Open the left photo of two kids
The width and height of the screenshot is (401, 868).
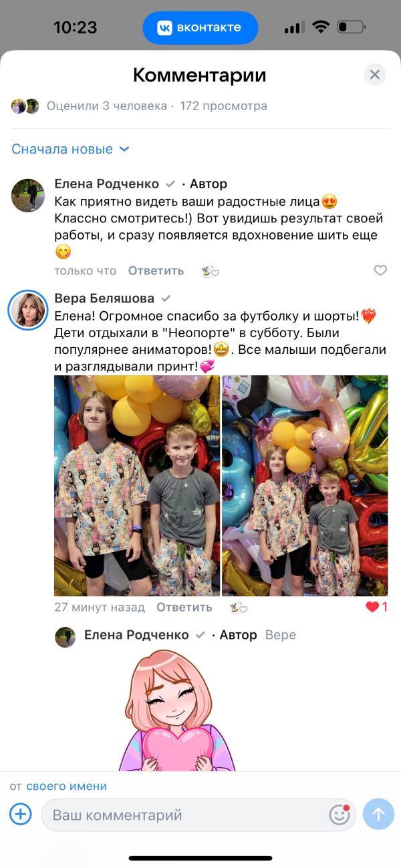point(137,485)
